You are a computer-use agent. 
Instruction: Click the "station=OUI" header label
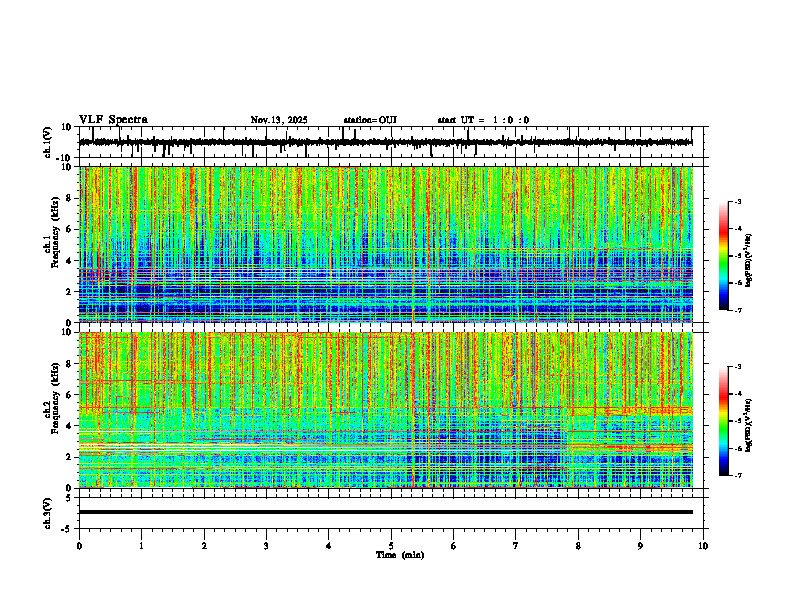tap(370, 120)
